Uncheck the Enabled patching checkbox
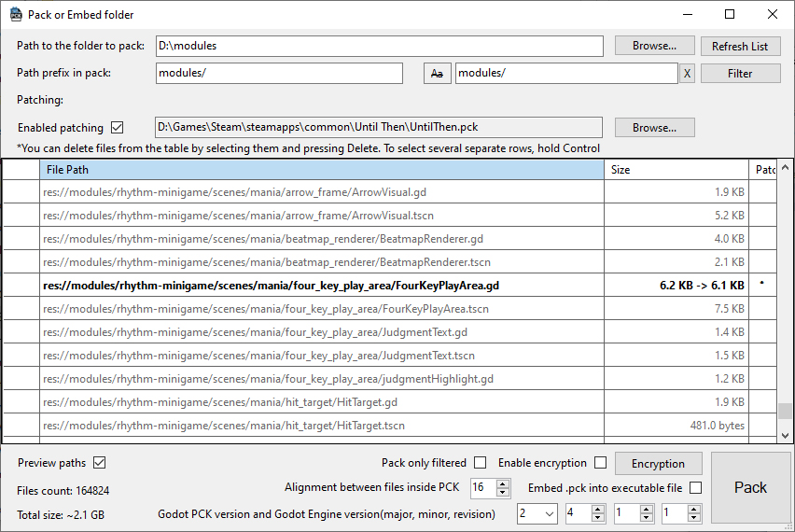This screenshot has width=795, height=532. click(118, 127)
